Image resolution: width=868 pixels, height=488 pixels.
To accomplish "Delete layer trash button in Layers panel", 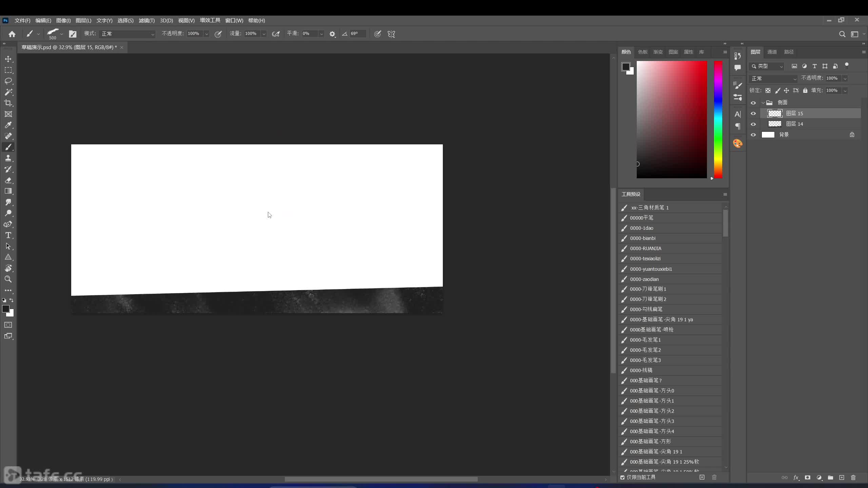I will [x=853, y=477].
